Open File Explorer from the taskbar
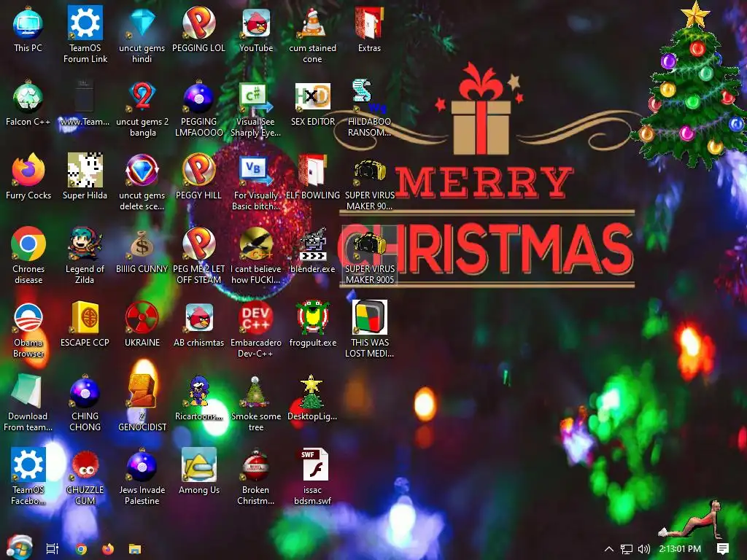This screenshot has width=747, height=560. (x=135, y=549)
